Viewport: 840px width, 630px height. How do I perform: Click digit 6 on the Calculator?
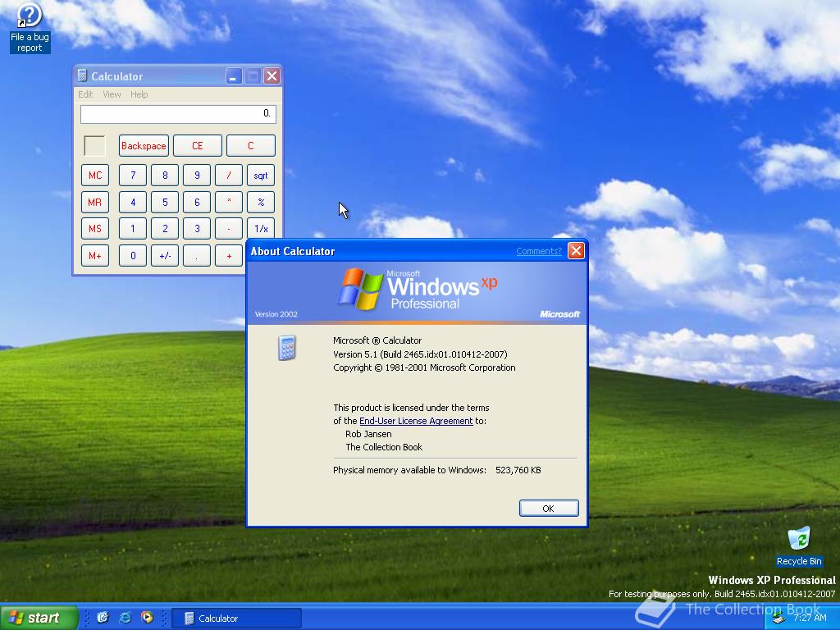pos(197,202)
